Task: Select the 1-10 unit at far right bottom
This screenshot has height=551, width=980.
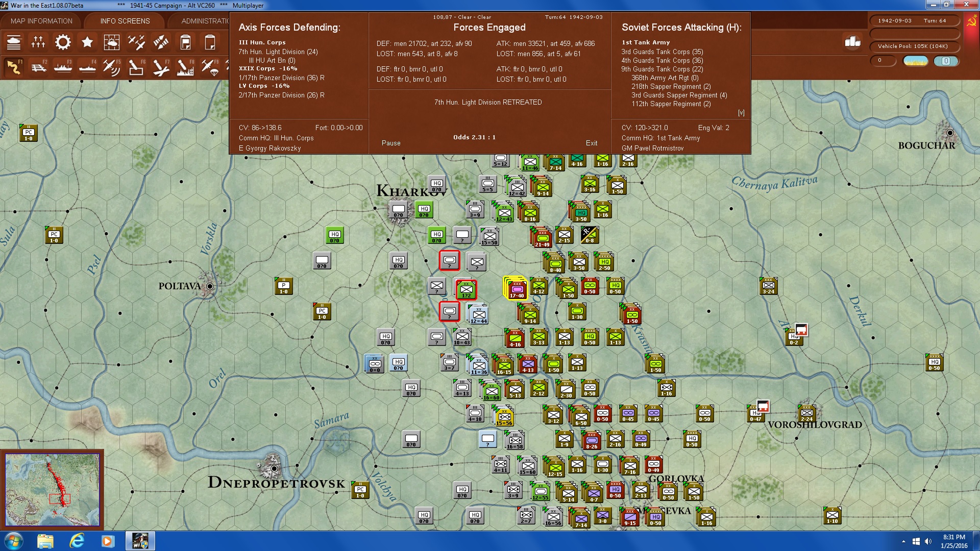Action: pyautogui.click(x=832, y=516)
